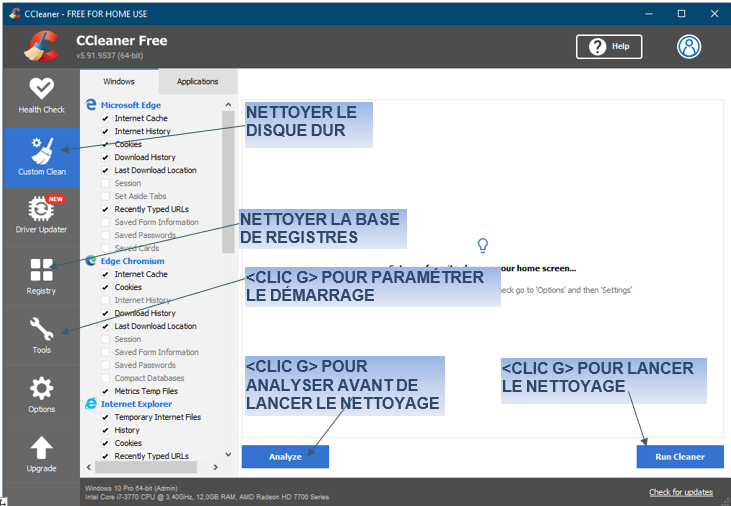Viewport: 731px width, 506px height.
Task: Uncheck Microsoft Edge Internet History
Action: pyautogui.click(x=105, y=132)
